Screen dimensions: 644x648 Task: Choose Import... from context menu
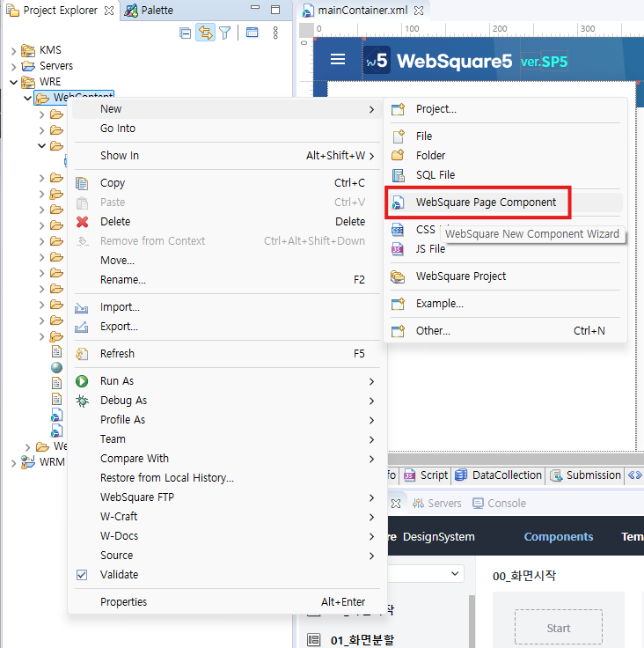point(225,307)
